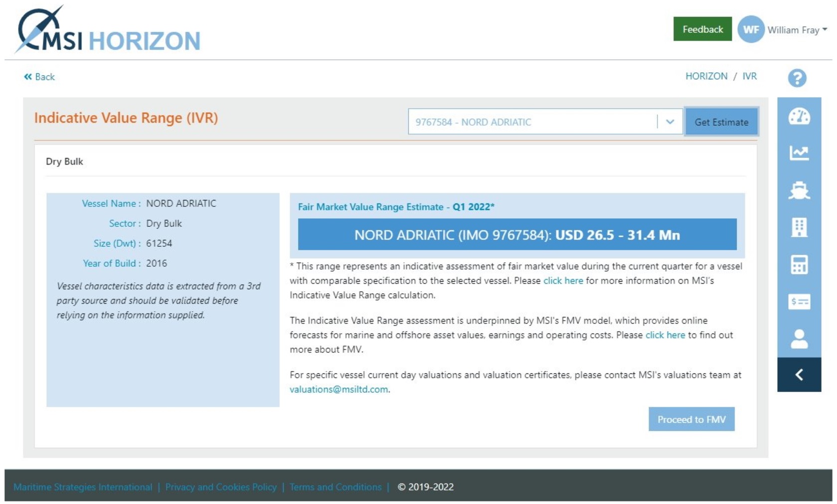Open the dollar money icon in sidebar

click(799, 302)
